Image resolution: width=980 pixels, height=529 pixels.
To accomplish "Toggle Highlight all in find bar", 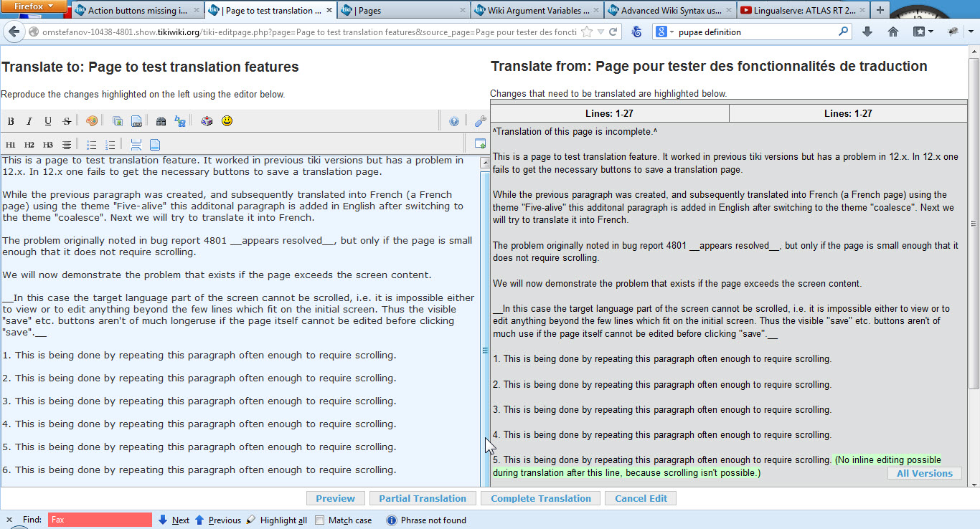I will (x=277, y=520).
